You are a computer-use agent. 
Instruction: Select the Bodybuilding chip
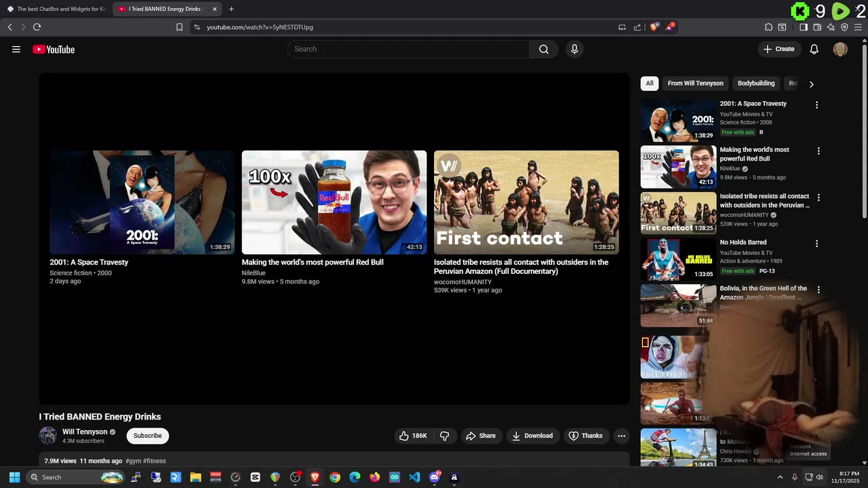click(756, 83)
